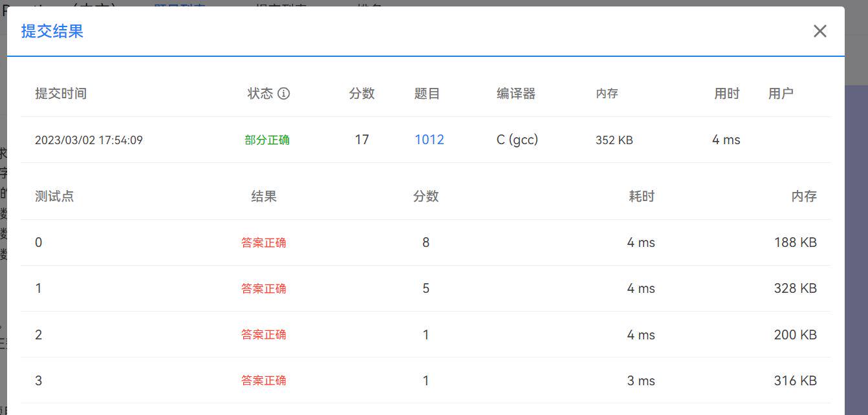
Task: Click the 分数 header in the submission row
Action: 362,94
